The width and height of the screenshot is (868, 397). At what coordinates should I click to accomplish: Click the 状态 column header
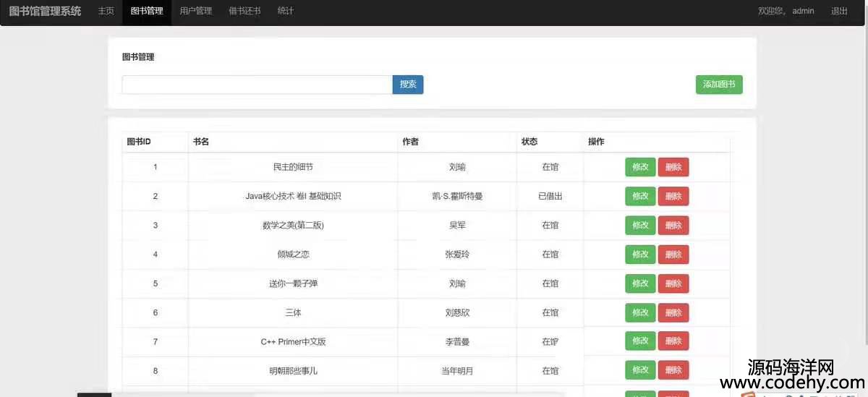[x=529, y=142]
